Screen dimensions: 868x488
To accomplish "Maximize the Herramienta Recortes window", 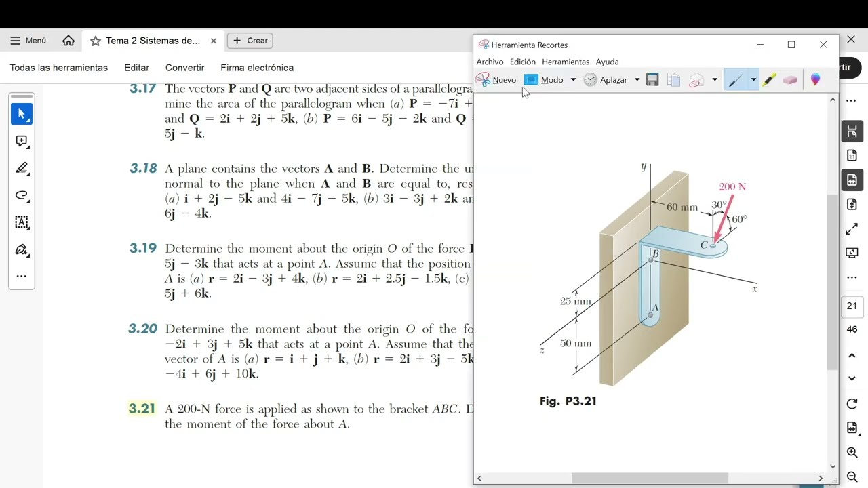I will pyautogui.click(x=791, y=45).
